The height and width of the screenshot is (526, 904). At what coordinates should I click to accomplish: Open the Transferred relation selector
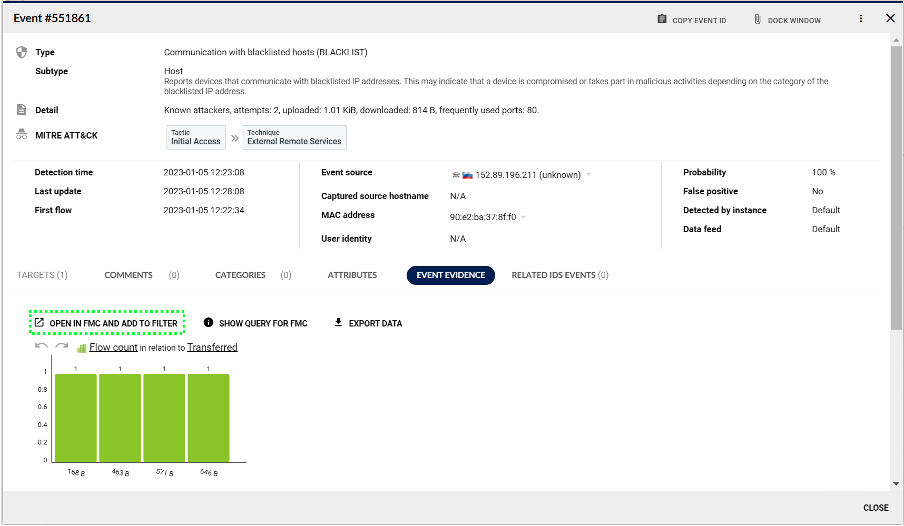(212, 347)
